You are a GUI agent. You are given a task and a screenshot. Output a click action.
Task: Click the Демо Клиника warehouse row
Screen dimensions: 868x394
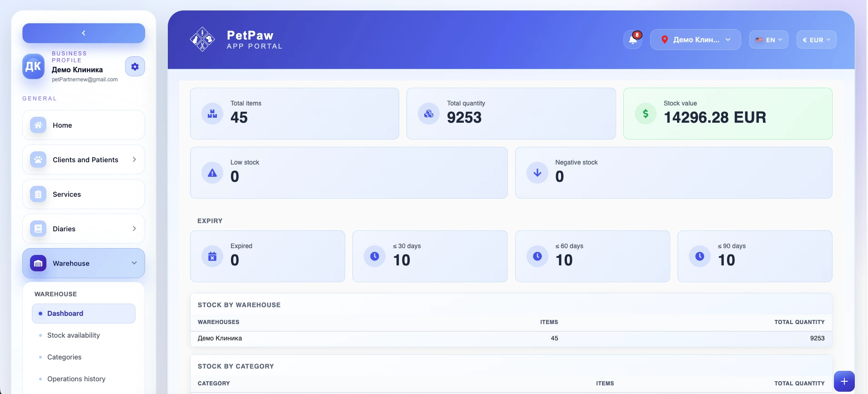(511, 338)
